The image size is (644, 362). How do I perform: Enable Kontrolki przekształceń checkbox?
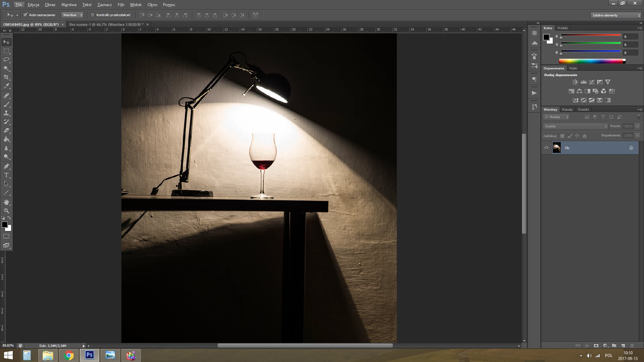pyautogui.click(x=93, y=15)
